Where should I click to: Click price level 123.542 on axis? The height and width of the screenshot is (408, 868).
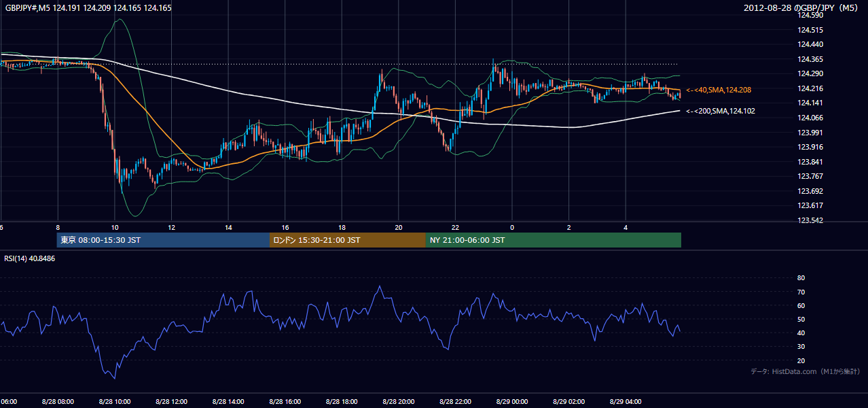810,220
